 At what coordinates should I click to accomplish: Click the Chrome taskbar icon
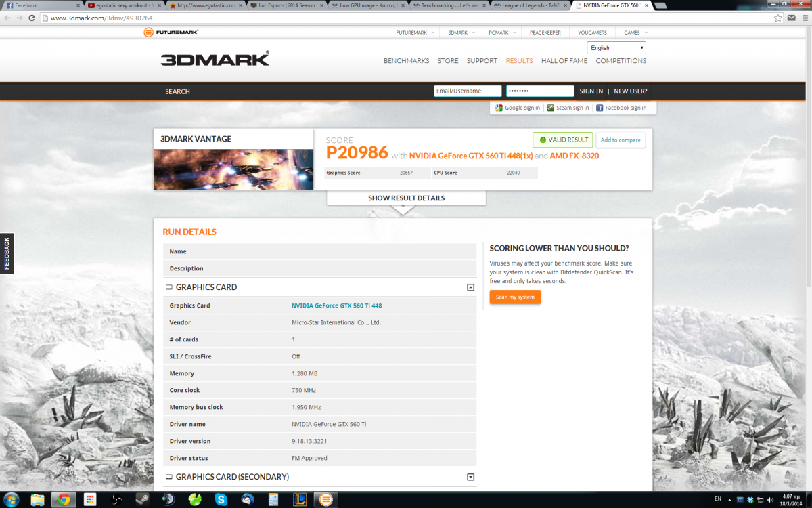pos(64,500)
